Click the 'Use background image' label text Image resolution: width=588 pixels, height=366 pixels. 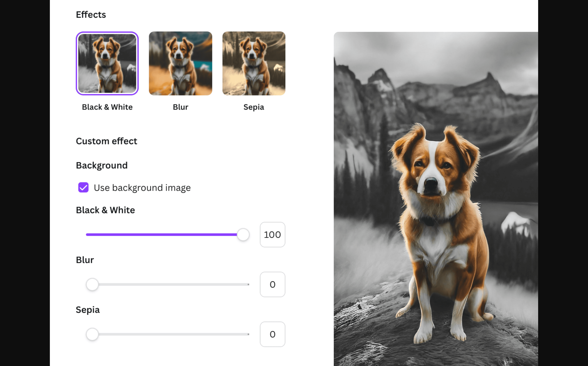click(x=142, y=188)
